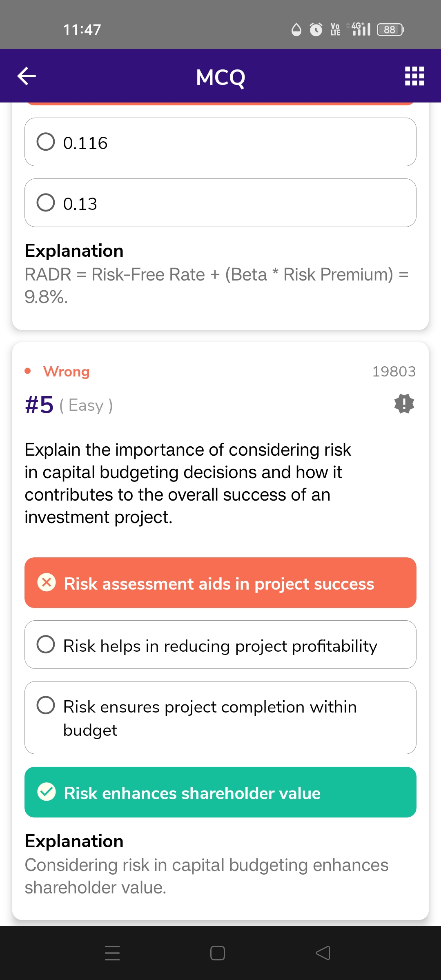Open Android recent apps menu button

112,953
